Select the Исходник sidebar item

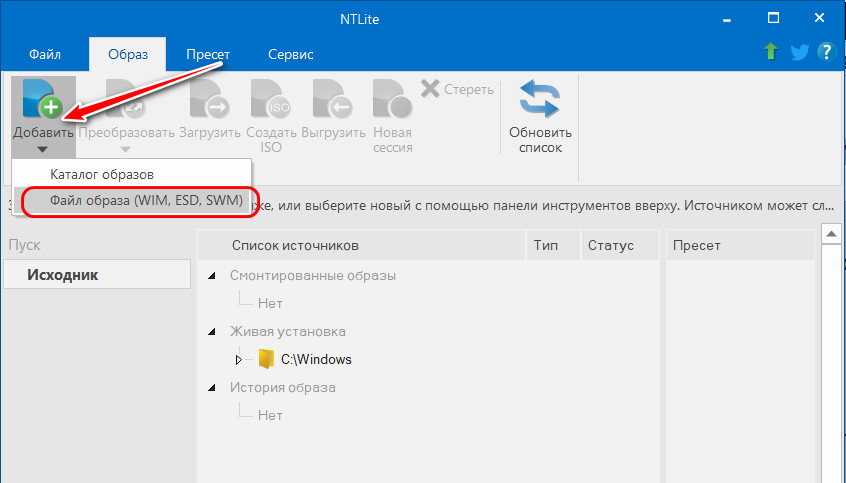[97, 275]
